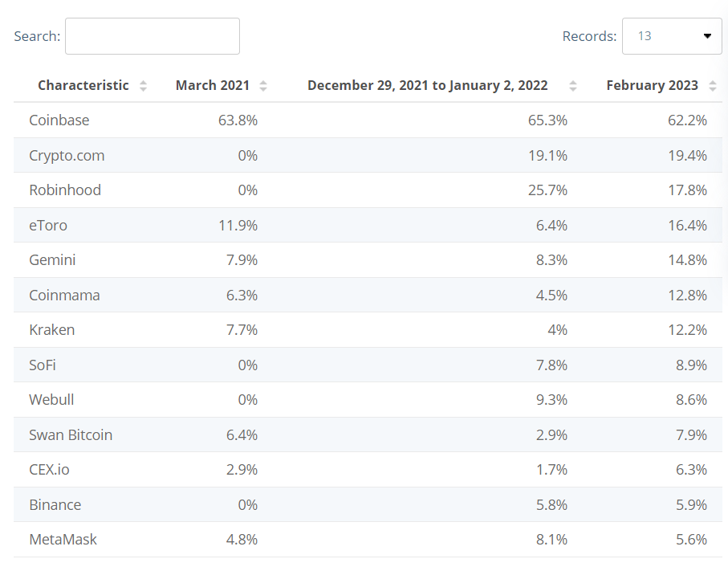Sort by Characteristic column header text
This screenshot has height=567, width=728.
[x=83, y=85]
